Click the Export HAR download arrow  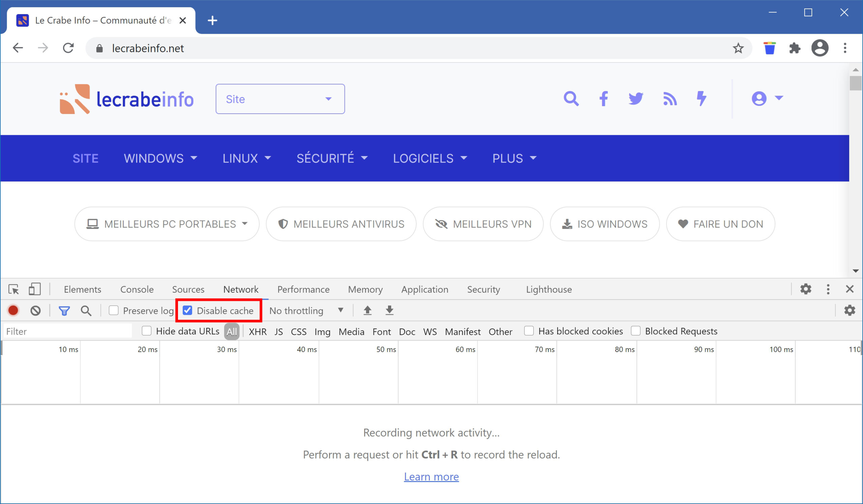coord(389,310)
